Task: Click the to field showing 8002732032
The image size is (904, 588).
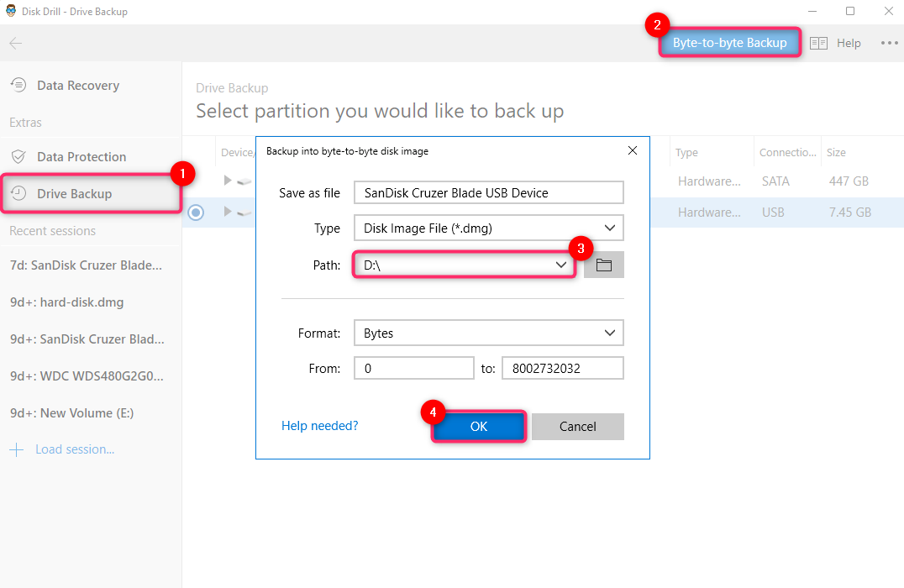Action: click(x=563, y=368)
